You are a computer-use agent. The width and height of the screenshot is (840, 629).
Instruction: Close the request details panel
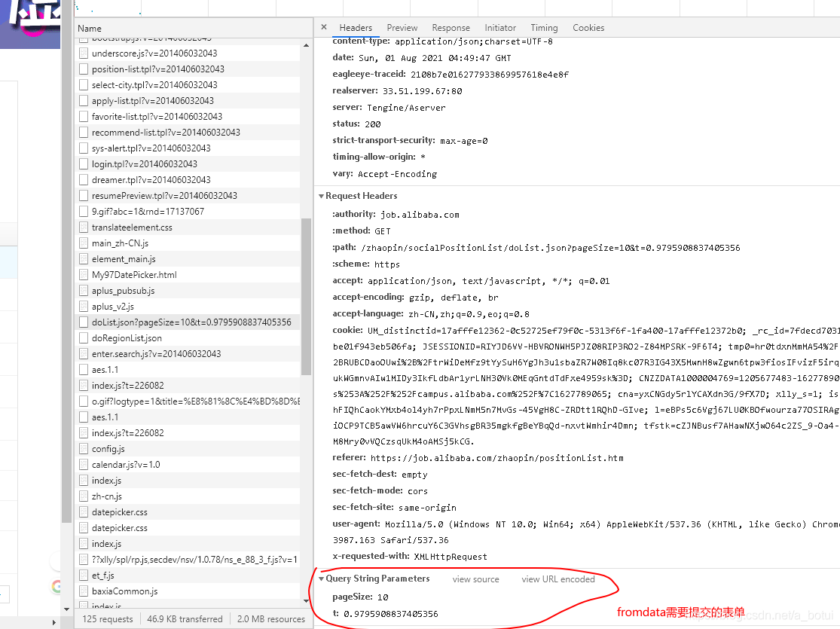click(324, 27)
